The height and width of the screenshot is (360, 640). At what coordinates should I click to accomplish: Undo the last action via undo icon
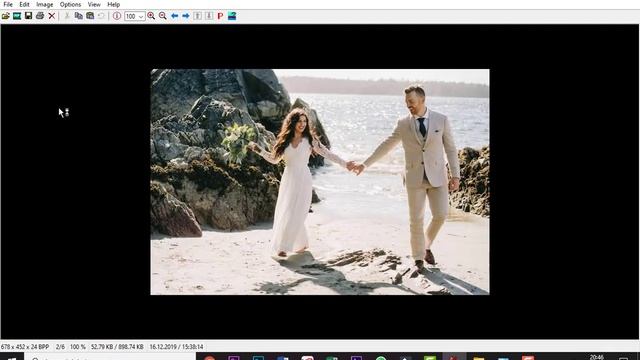pyautogui.click(x=101, y=16)
